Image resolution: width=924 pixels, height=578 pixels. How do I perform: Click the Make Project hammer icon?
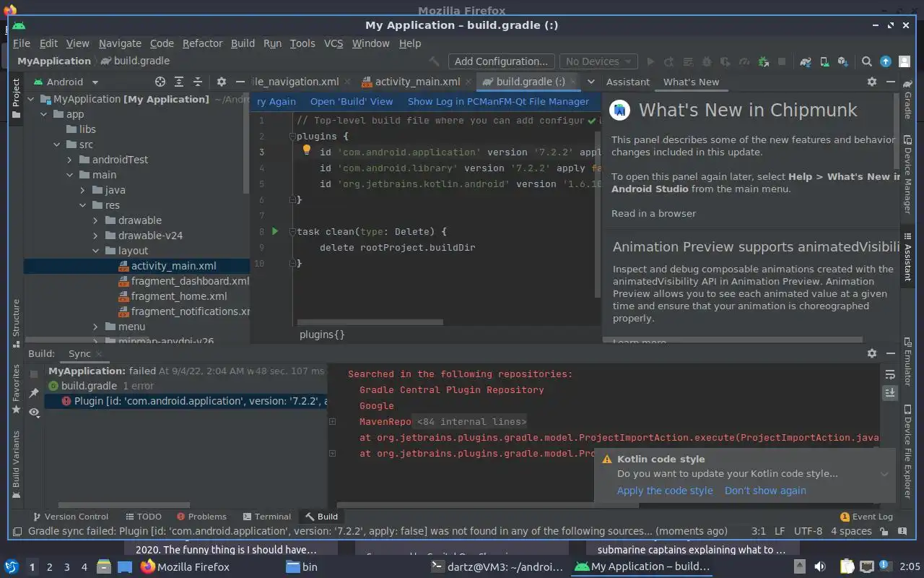pyautogui.click(x=434, y=61)
